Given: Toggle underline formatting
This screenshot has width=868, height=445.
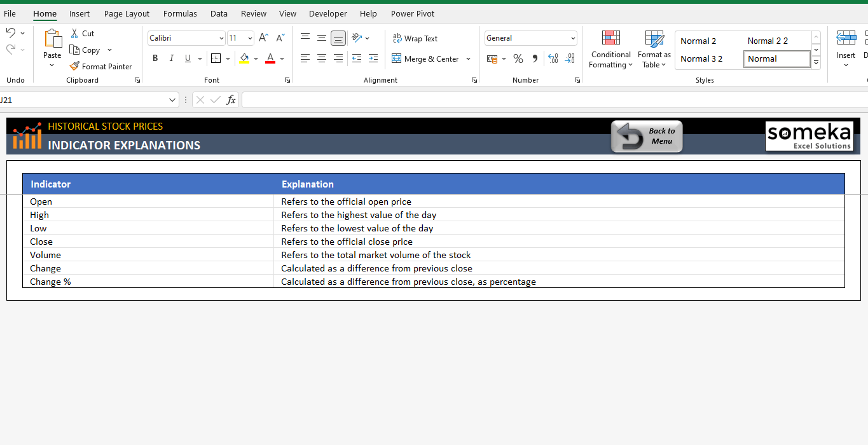Looking at the screenshot, I should [x=186, y=58].
